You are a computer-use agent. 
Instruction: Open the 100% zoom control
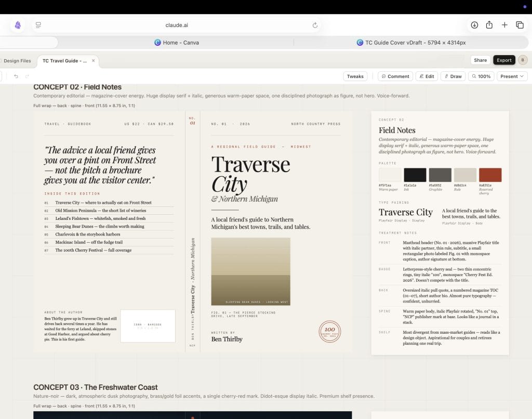[481, 76]
